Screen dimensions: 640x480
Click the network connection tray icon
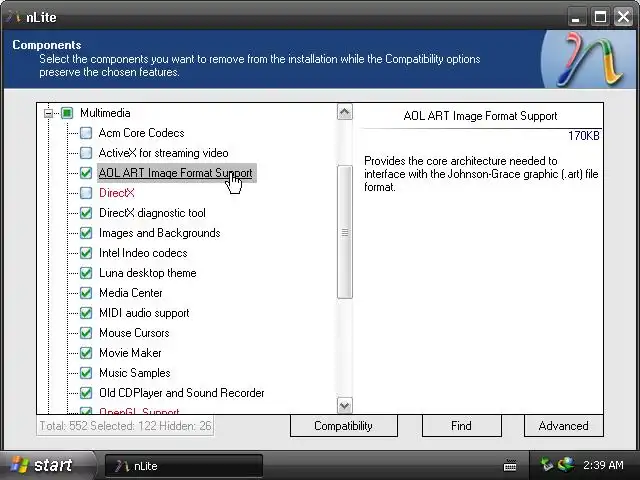pyautogui.click(x=547, y=464)
